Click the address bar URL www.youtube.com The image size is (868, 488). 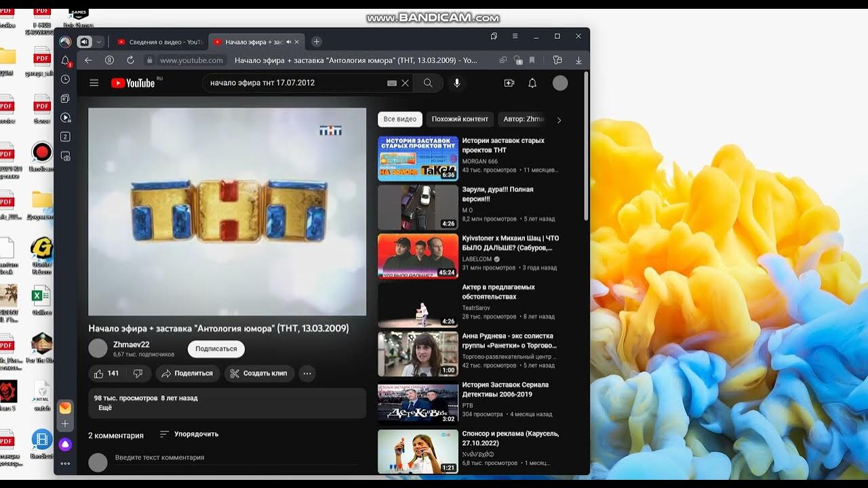coord(191,60)
